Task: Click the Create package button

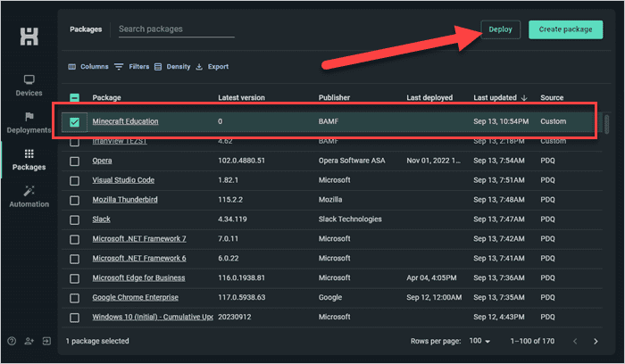Action: click(565, 29)
